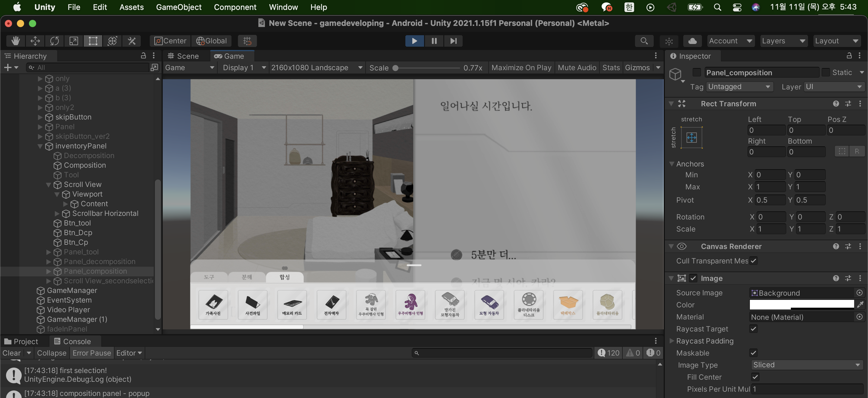Open the Component menu
Viewport: 868px width, 398px height.
[235, 7]
